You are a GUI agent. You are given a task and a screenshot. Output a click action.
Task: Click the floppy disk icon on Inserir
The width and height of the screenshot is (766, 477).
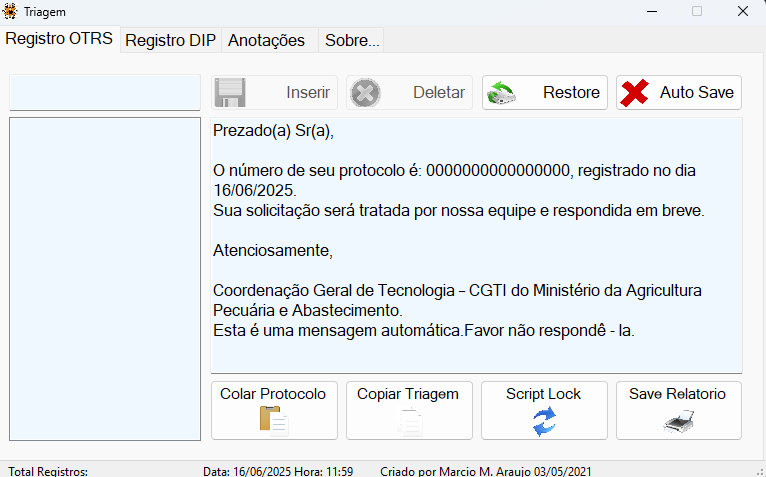pyautogui.click(x=230, y=92)
